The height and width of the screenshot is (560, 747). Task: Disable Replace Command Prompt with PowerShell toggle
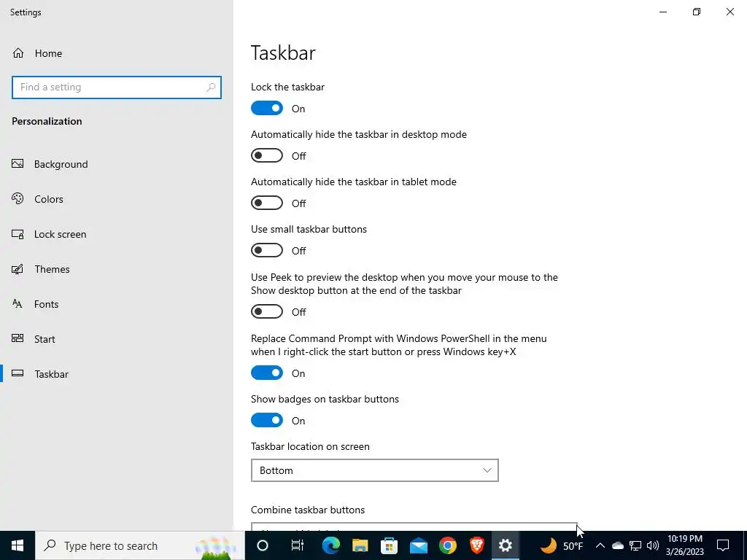click(x=267, y=373)
